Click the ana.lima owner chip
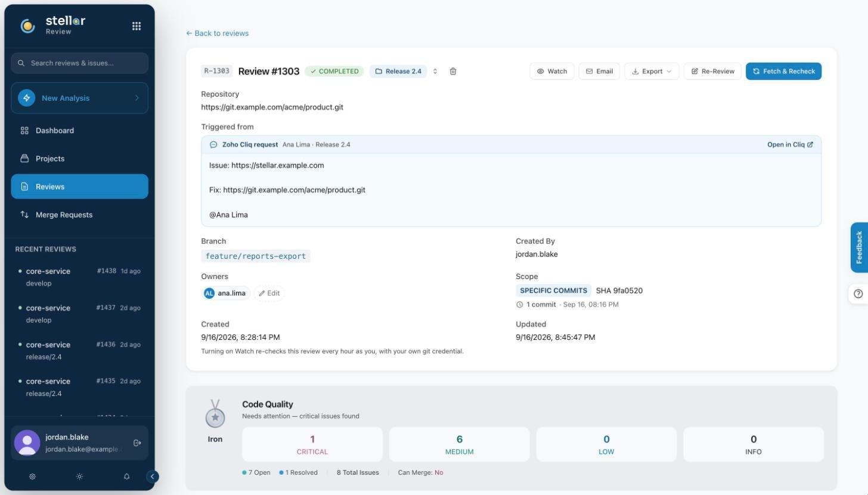 [x=227, y=293]
